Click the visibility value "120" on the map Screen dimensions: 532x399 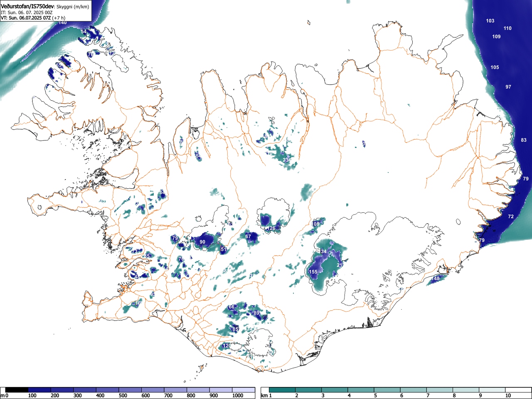227,346
